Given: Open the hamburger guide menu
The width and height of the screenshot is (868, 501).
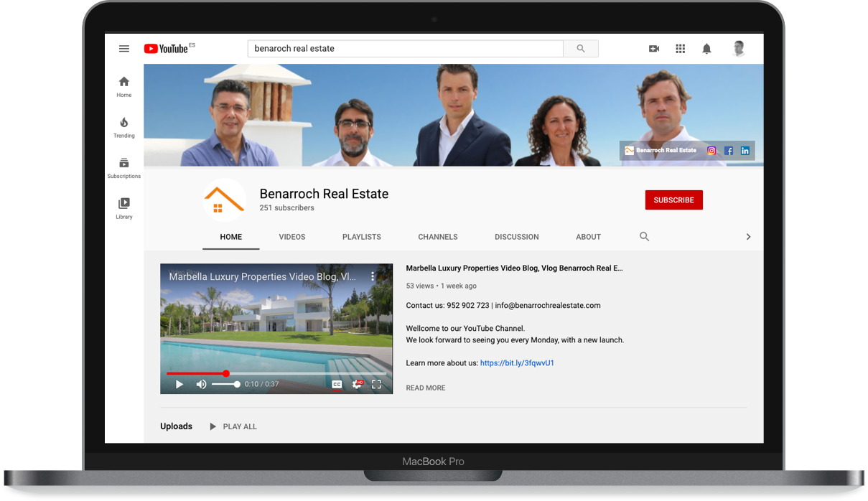Looking at the screenshot, I should (x=124, y=49).
